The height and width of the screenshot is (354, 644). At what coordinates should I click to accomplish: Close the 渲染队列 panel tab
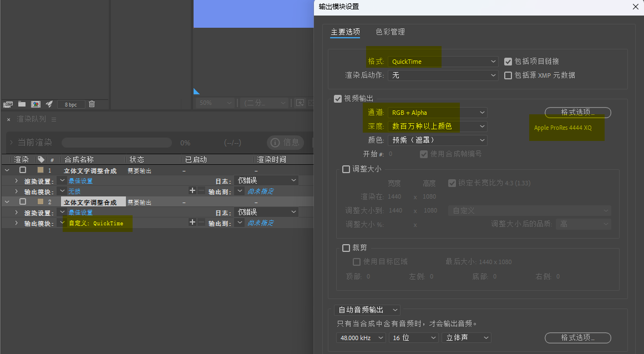9,119
